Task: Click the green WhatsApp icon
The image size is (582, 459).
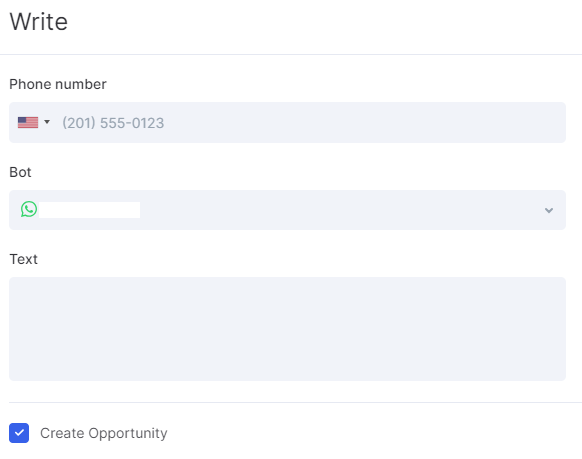Action: pos(29,209)
